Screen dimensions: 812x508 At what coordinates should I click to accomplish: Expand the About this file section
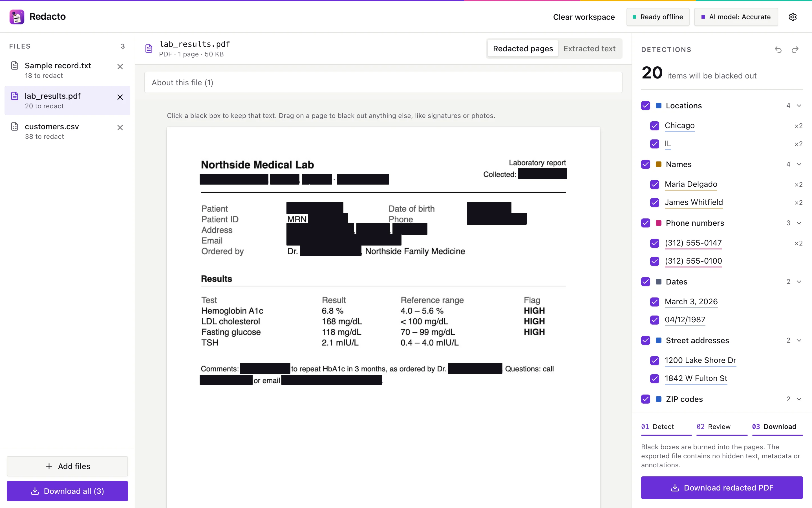click(383, 82)
